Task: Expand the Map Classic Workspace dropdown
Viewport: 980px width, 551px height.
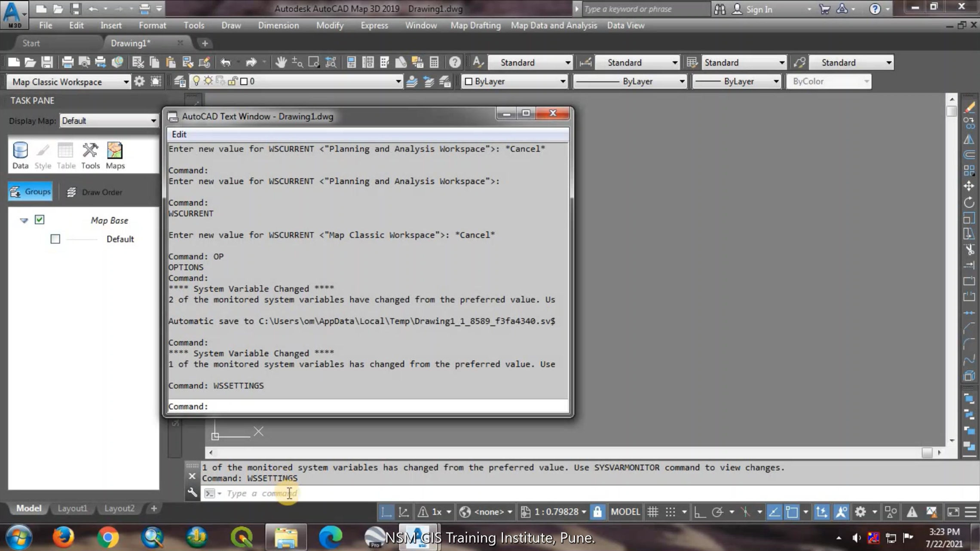Action: 126,82
